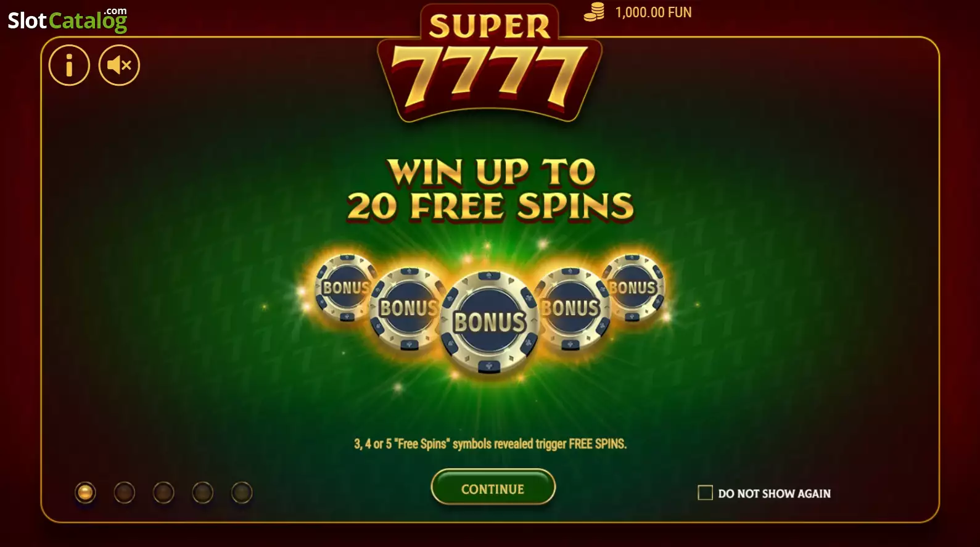This screenshot has width=980, height=547.
Task: Click the far-right BONUS chip
Action: (633, 287)
